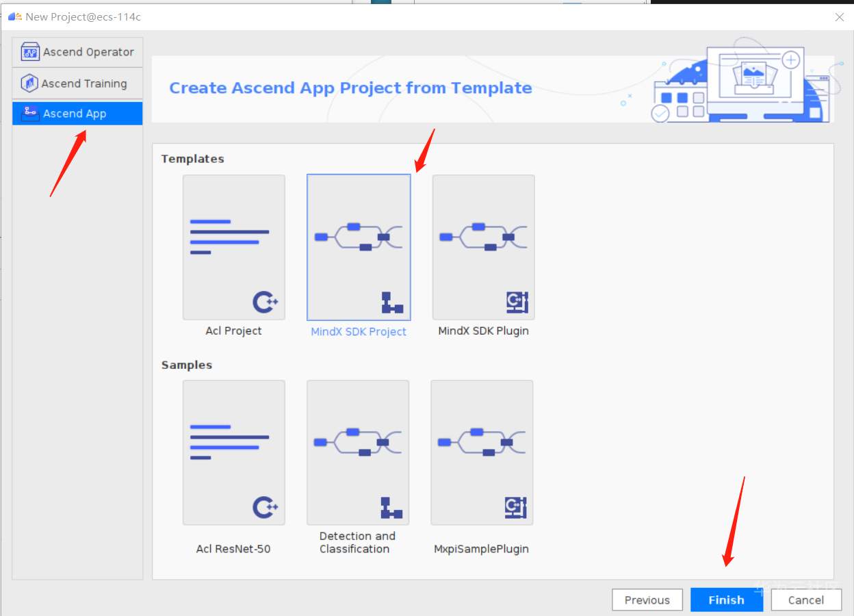Choose the MindX SDK Plugin template thumbnail
Image resolution: width=854 pixels, height=616 pixels.
tap(483, 247)
